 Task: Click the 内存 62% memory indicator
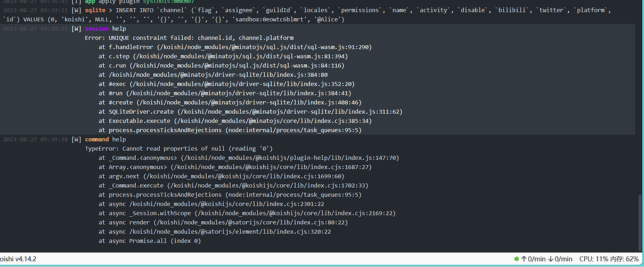point(625,259)
